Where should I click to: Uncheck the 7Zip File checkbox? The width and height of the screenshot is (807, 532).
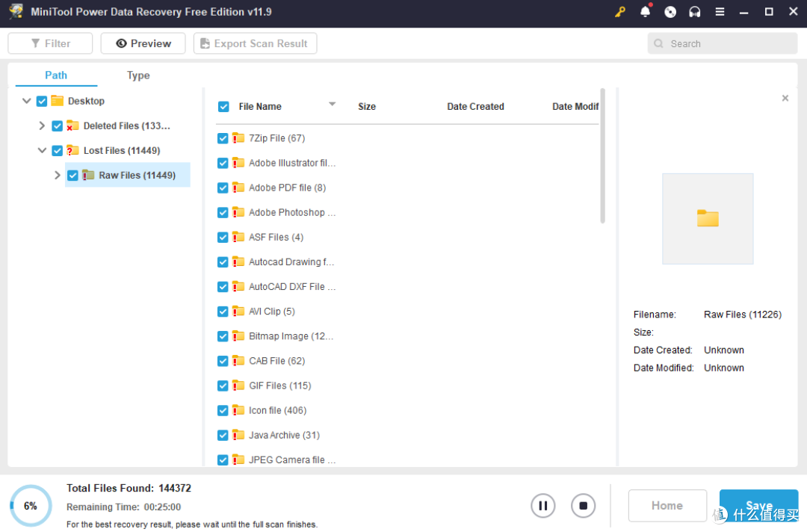tap(223, 138)
